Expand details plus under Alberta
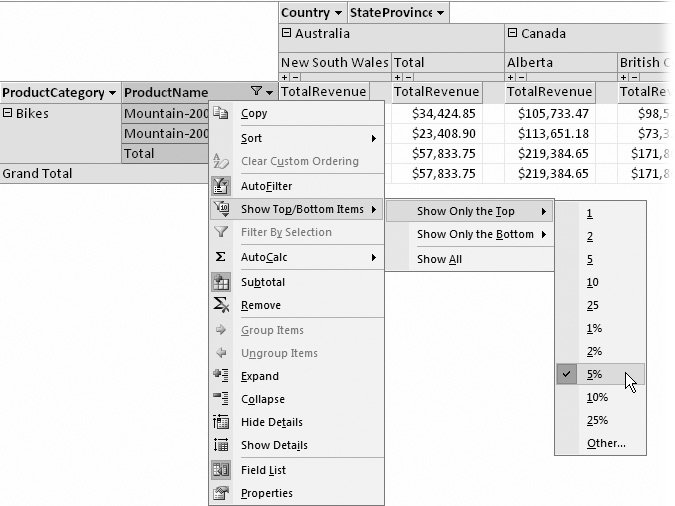This screenshot has height=506, width=675. (511, 78)
